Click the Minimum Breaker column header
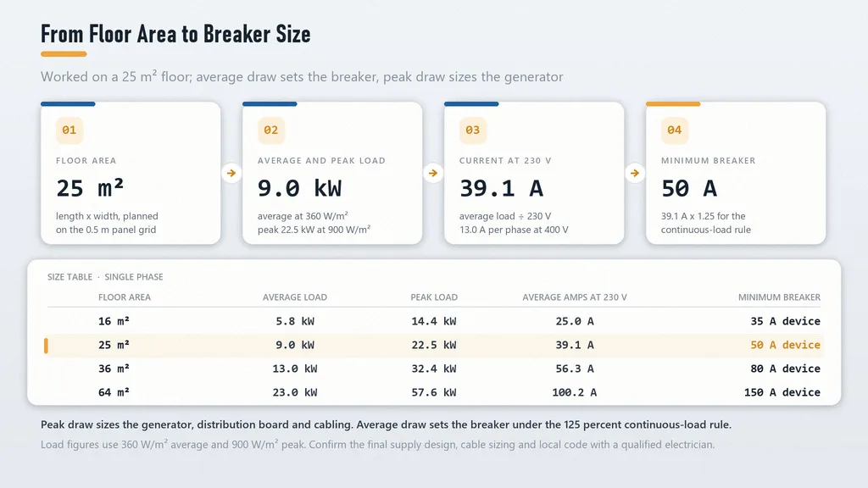Image resolution: width=868 pixels, height=488 pixels. (x=780, y=297)
